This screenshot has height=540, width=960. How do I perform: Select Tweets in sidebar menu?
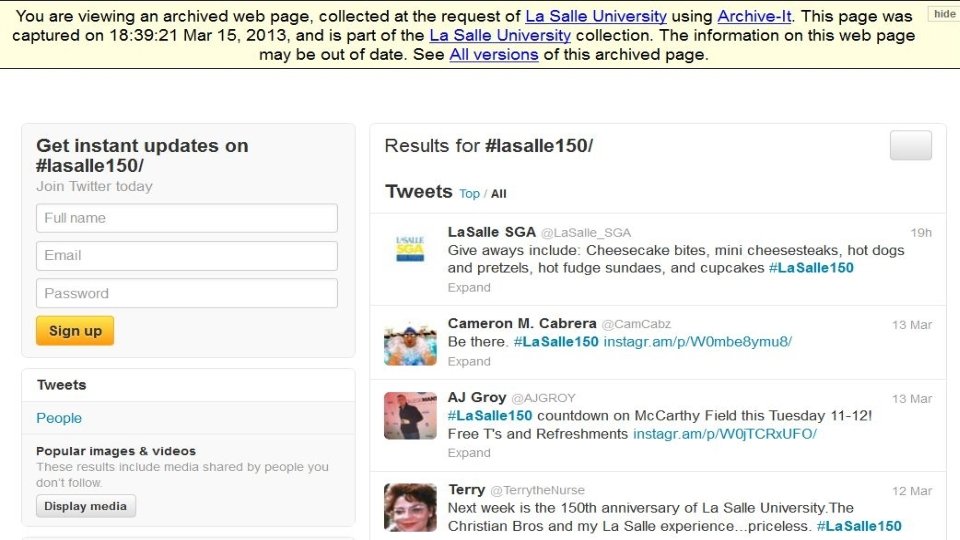[x=189, y=385]
